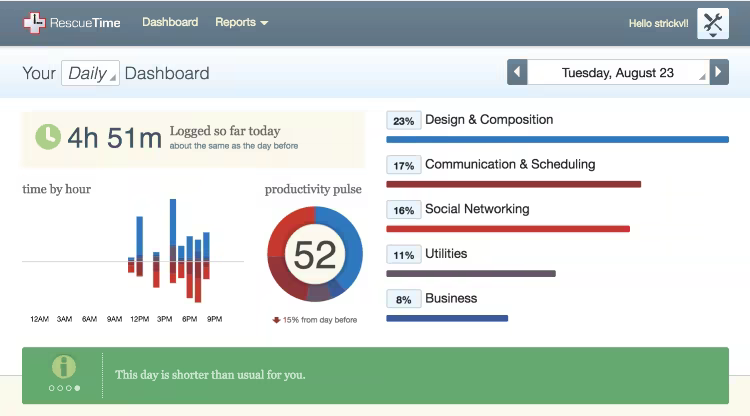
Task: Click the Hello strickvl account greeting
Action: (658, 23)
